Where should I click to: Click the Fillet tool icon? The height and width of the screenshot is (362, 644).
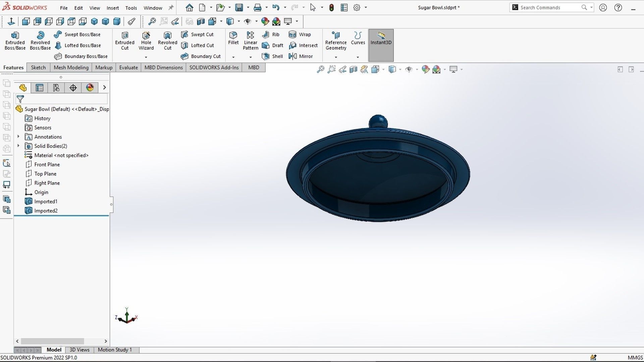(233, 36)
